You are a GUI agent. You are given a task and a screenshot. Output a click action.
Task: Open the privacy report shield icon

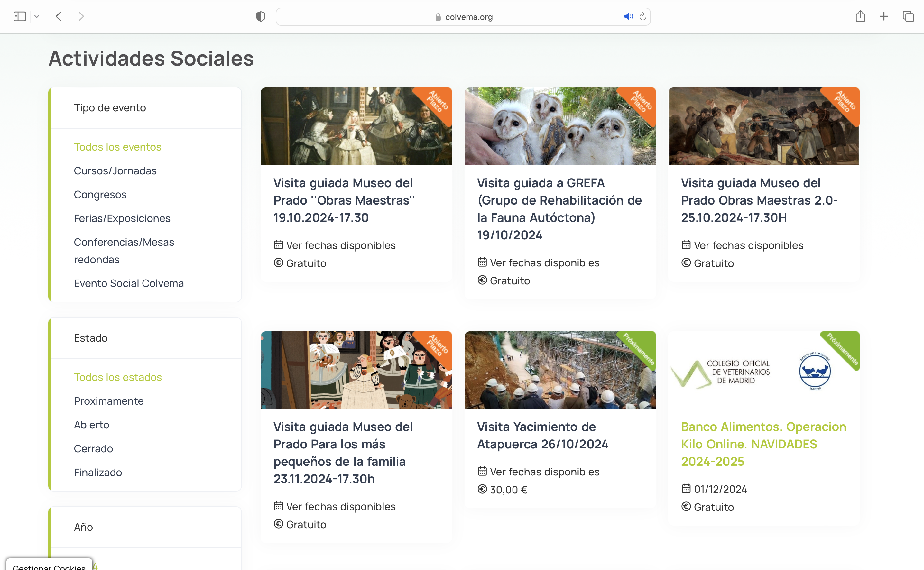coord(261,17)
